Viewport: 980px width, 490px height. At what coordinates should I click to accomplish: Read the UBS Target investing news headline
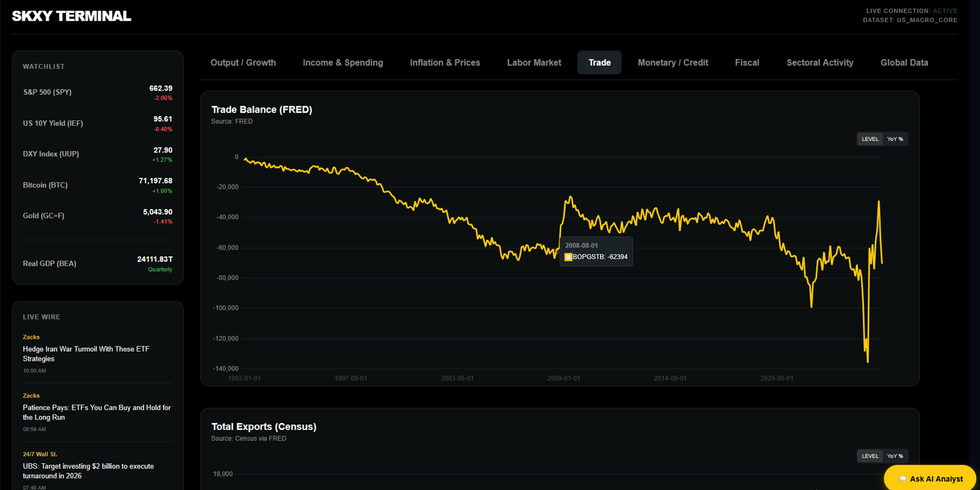point(88,471)
